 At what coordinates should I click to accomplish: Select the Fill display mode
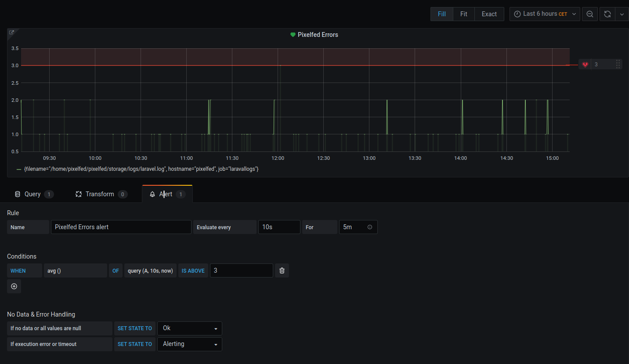(x=442, y=14)
